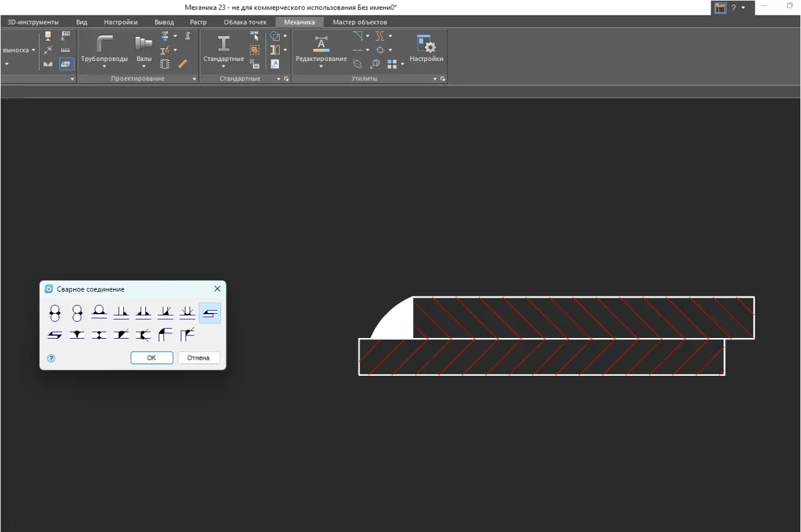Confirm the weld dialog with OK

click(151, 358)
